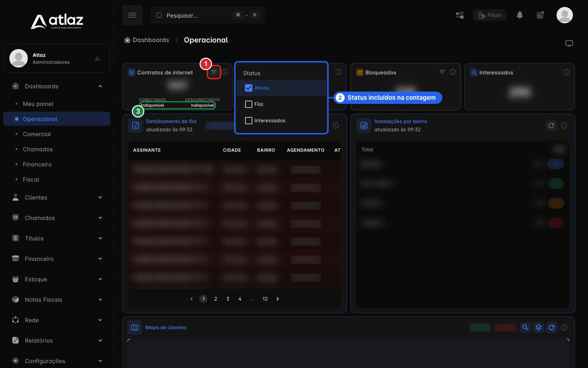
Task: Show info icon on Bloqueados card
Action: [453, 72]
